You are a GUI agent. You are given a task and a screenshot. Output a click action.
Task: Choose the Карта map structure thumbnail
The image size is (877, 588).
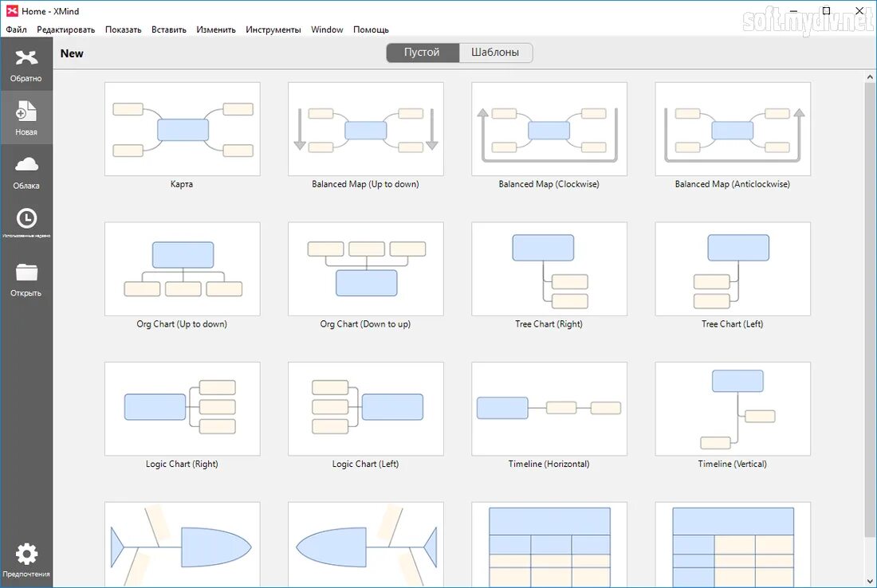coord(183,129)
